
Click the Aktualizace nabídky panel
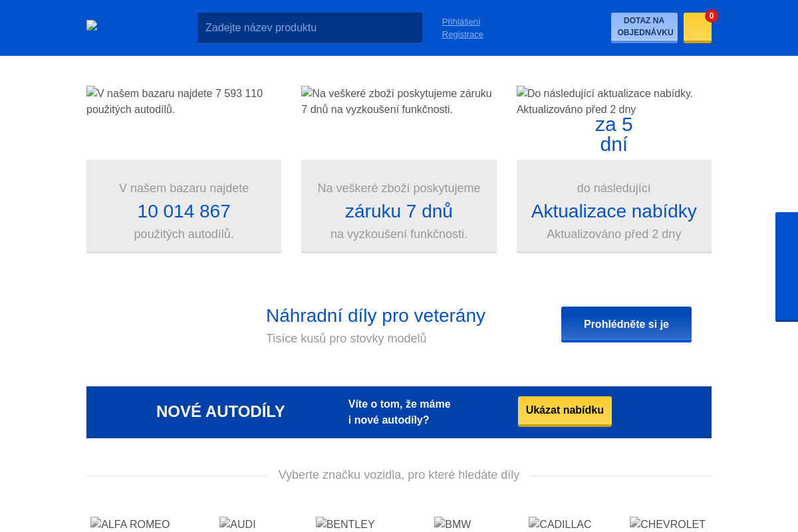pyautogui.click(x=613, y=206)
